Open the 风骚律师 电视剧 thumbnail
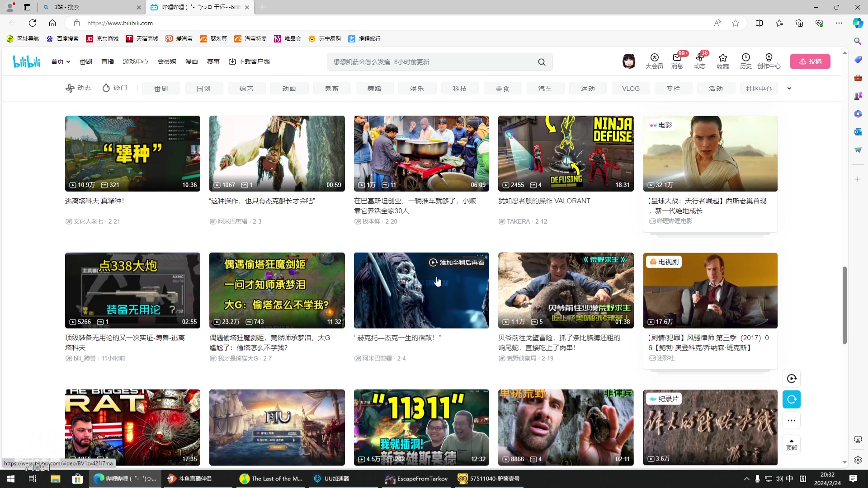Viewport: 868px width, 488px height. point(710,291)
